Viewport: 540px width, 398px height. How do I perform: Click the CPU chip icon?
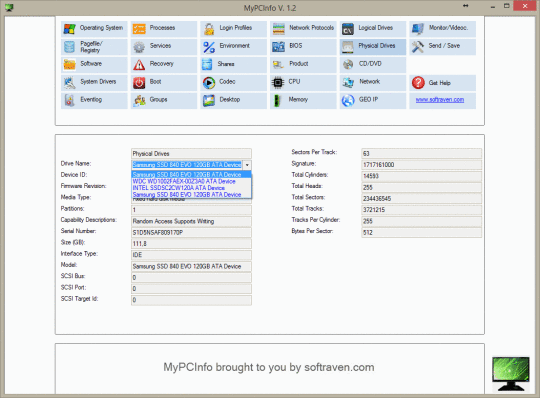click(278, 83)
